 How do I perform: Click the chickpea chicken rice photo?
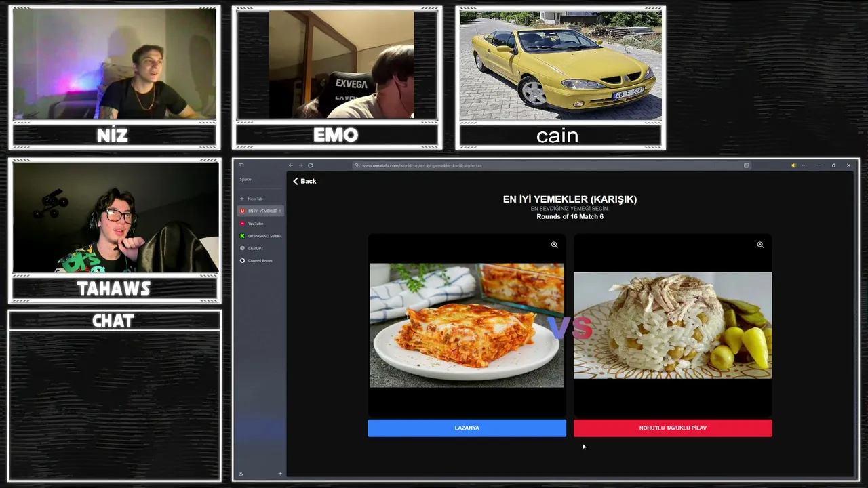[x=673, y=325]
